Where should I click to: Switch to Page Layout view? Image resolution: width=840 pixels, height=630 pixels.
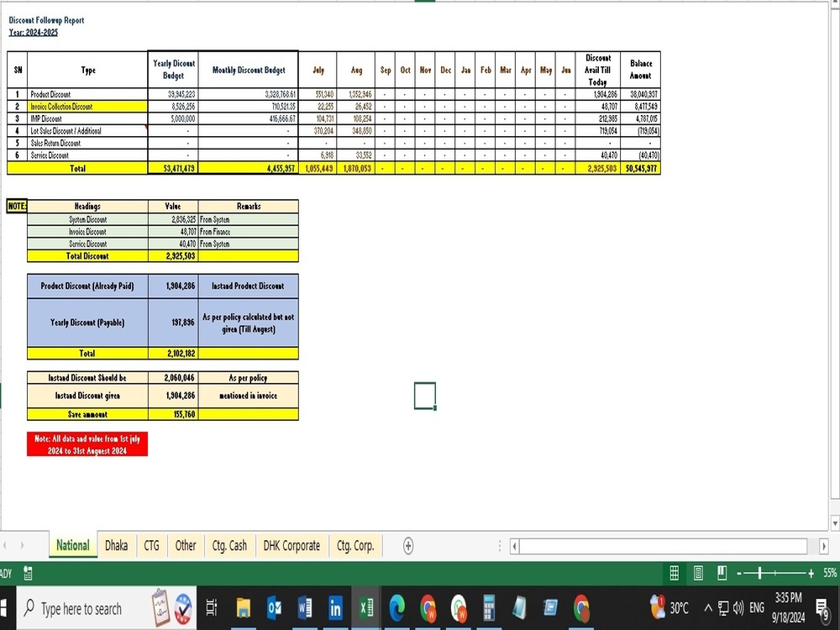698,573
